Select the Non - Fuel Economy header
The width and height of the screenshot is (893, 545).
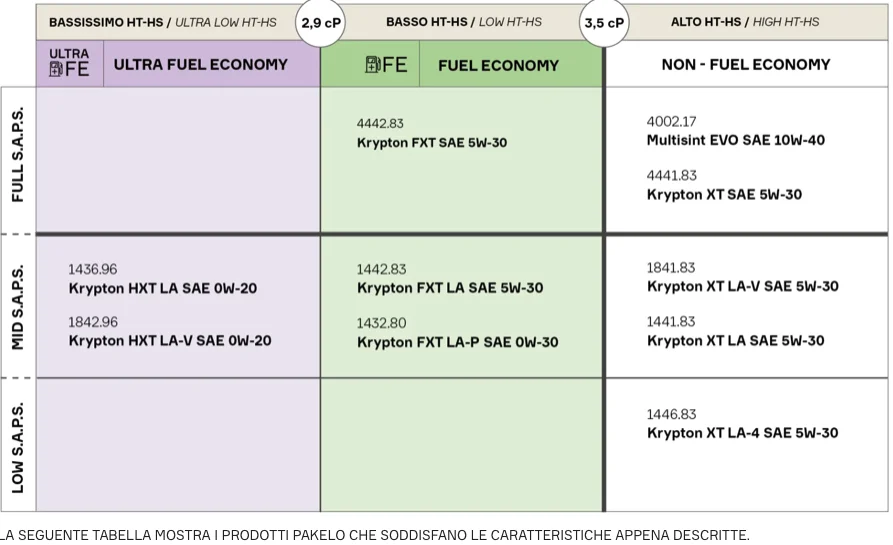pyautogui.click(x=746, y=64)
